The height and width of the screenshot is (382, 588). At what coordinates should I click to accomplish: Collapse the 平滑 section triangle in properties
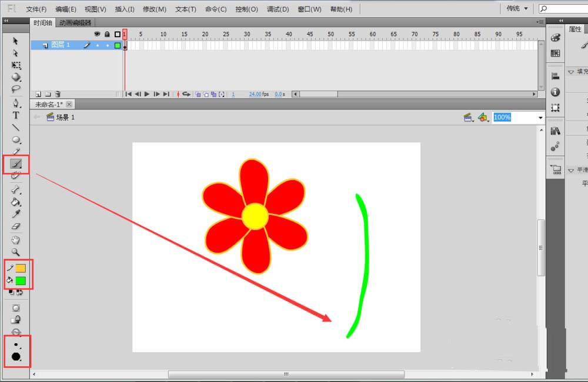(x=571, y=170)
